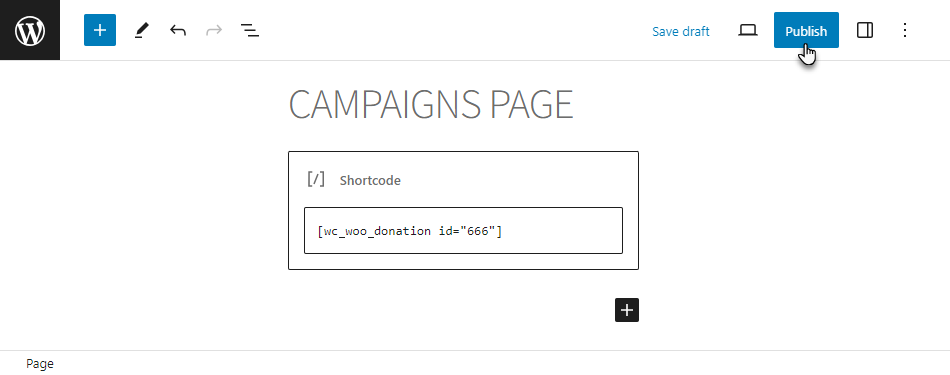Add a block with the black plus button
The width and height of the screenshot is (950, 375).
627,310
